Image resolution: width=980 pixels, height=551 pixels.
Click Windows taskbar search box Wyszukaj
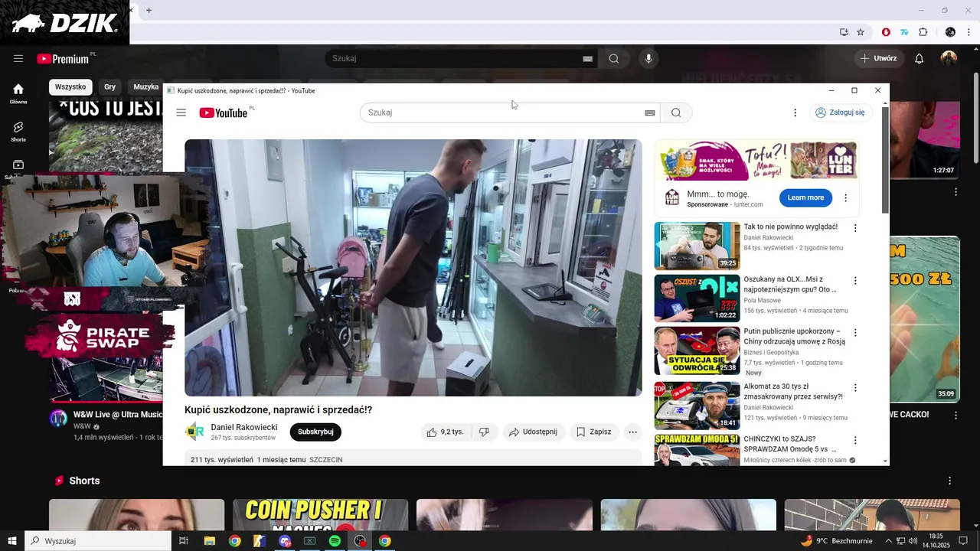point(98,541)
